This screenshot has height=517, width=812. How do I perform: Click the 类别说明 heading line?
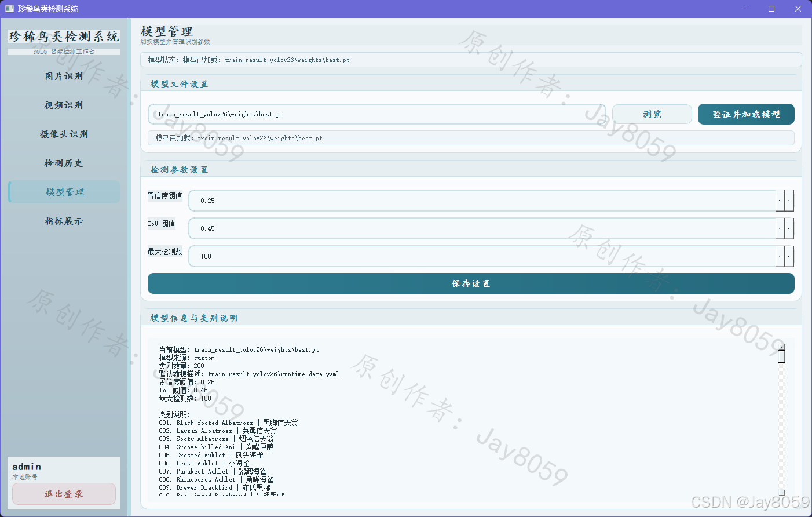174,414
